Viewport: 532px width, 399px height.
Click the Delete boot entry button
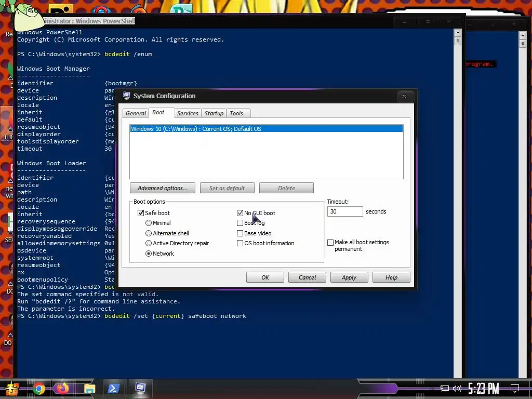pyautogui.click(x=286, y=188)
